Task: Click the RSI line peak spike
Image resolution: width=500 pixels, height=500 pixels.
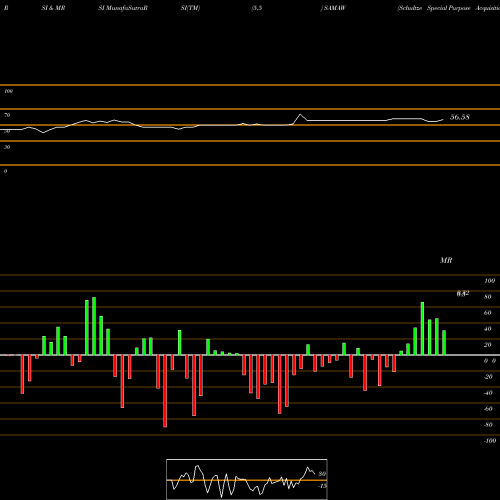Action: click(300, 115)
